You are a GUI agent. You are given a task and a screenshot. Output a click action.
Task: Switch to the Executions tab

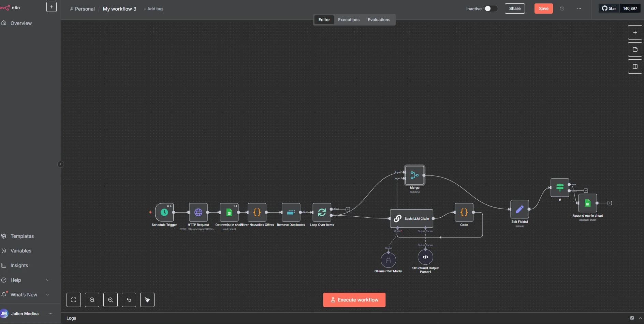[349, 20]
